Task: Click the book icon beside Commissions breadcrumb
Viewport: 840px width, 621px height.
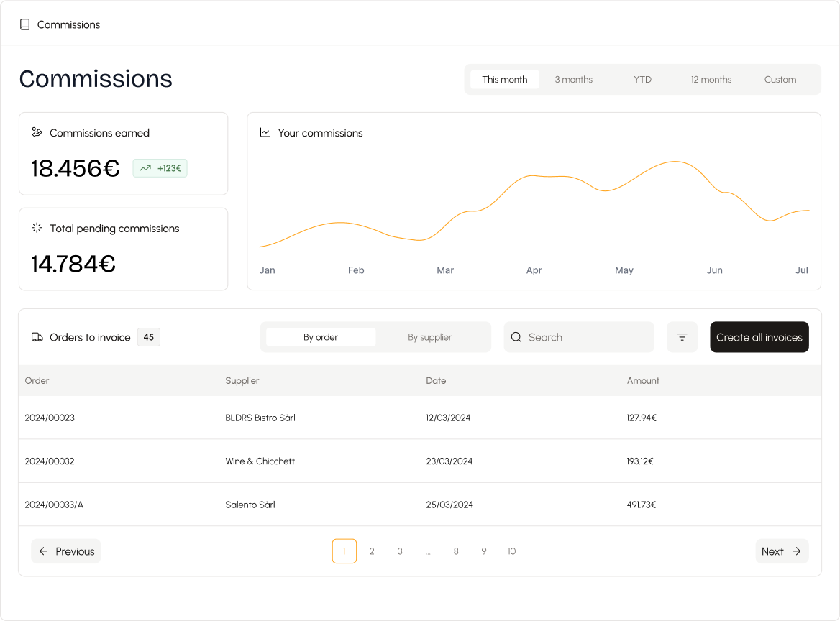Action: (x=25, y=24)
